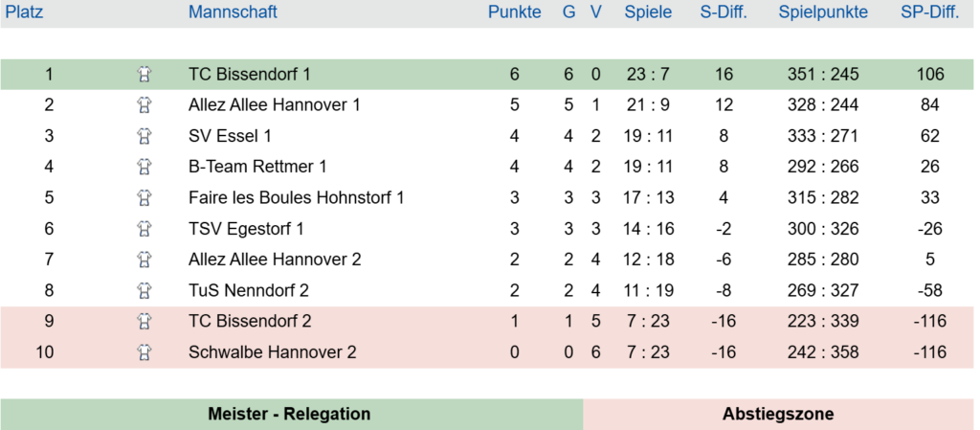Open the SV Essel 1 team name

(230, 136)
